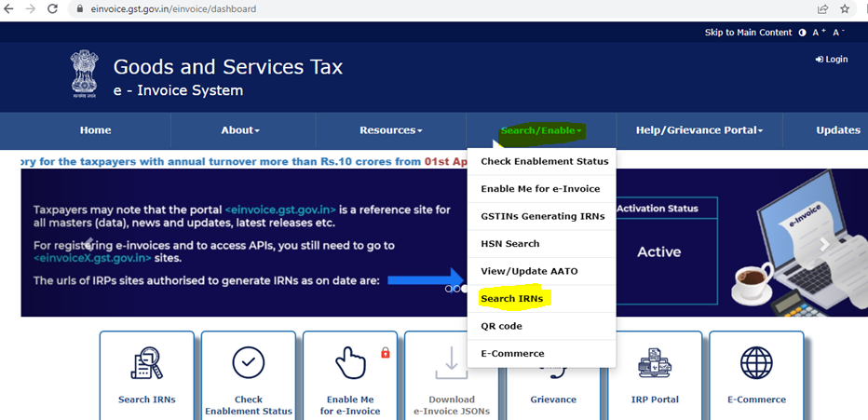Open Enable Me for e-Invoice tile

(x=350, y=375)
